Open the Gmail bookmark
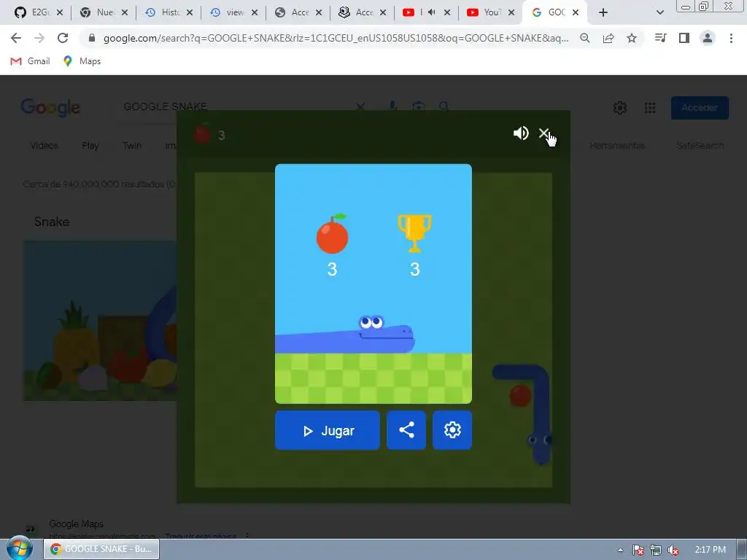 [x=30, y=61]
